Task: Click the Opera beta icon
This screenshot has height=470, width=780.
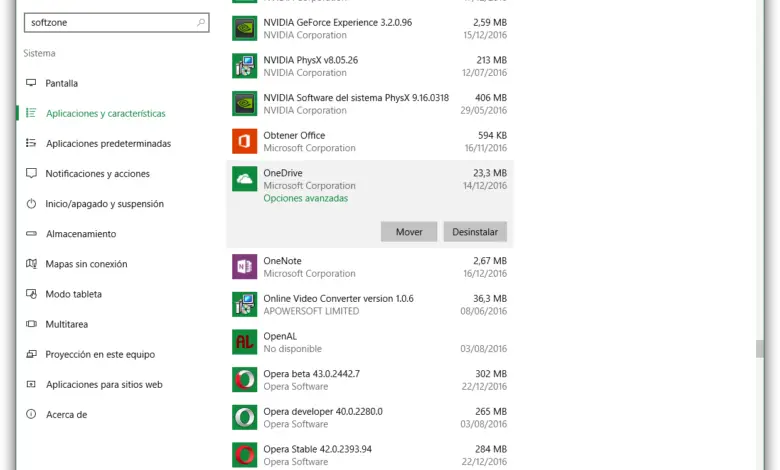Action: [244, 379]
